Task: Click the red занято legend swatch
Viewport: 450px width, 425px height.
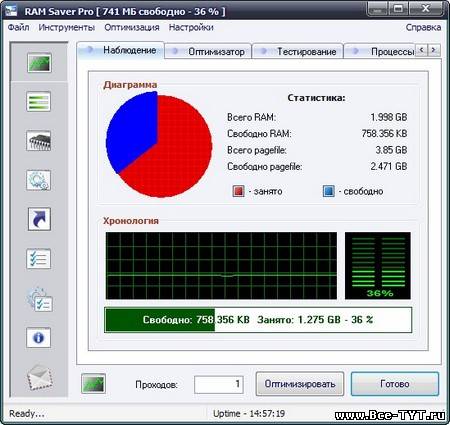Action: (238, 191)
